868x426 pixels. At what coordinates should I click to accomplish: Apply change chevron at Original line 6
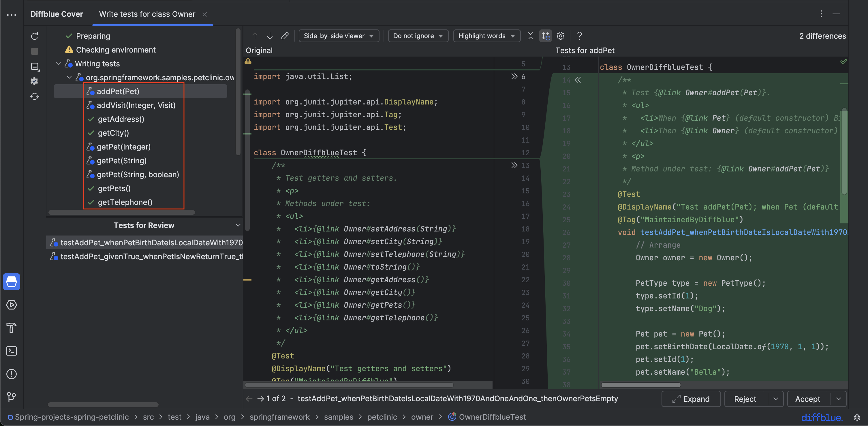tap(514, 76)
